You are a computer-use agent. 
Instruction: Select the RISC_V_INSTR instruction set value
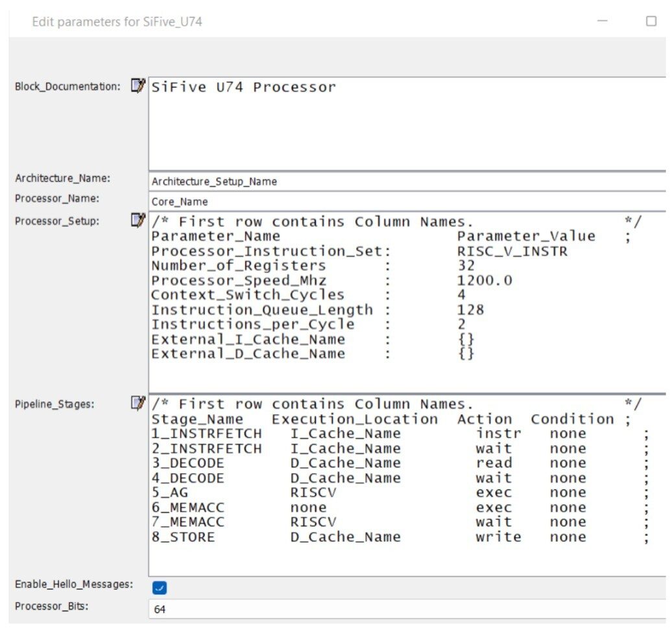(x=512, y=251)
